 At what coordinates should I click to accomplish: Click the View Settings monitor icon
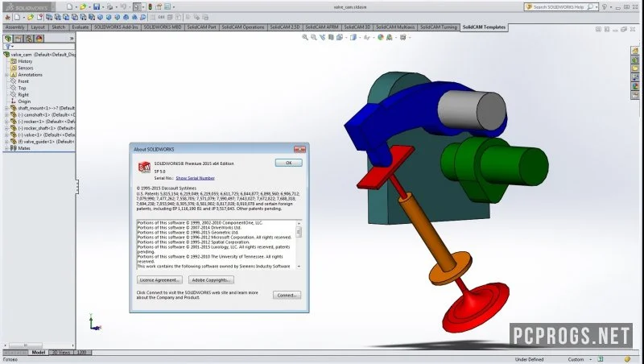tap(403, 37)
